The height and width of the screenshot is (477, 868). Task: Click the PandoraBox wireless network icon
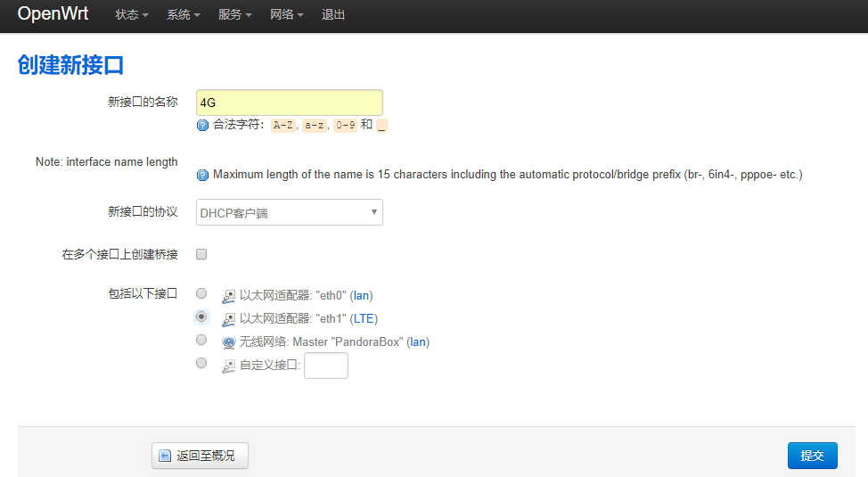click(x=228, y=343)
